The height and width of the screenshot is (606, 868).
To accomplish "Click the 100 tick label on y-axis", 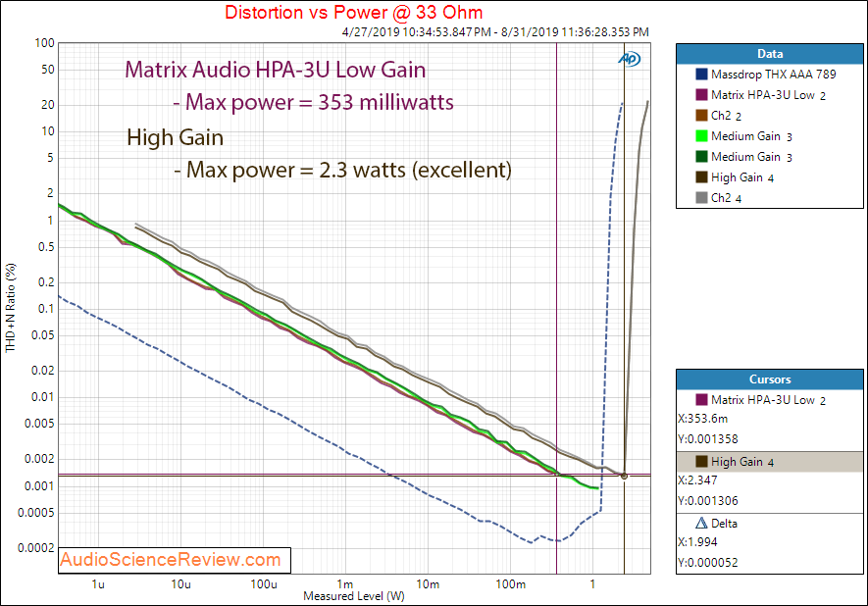I will pos(44,42).
